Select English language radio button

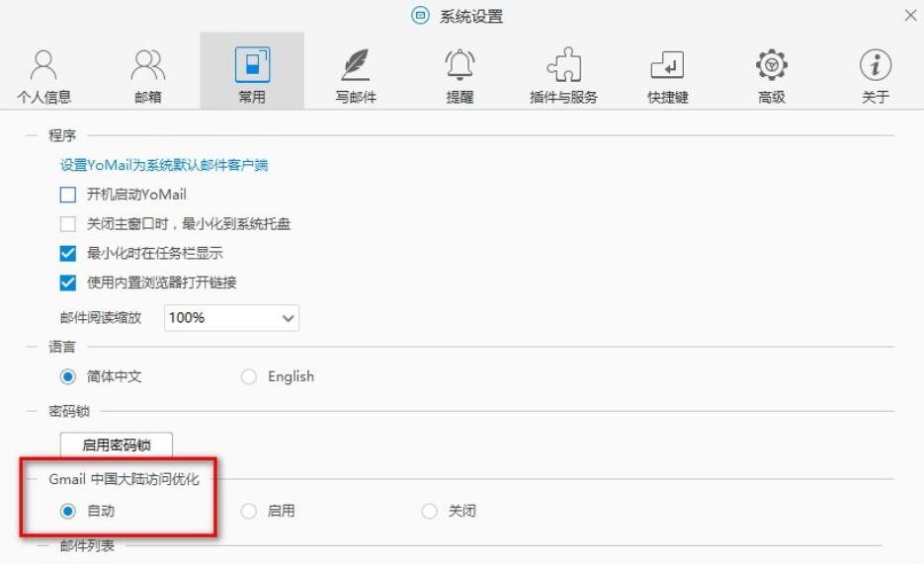[249, 377]
